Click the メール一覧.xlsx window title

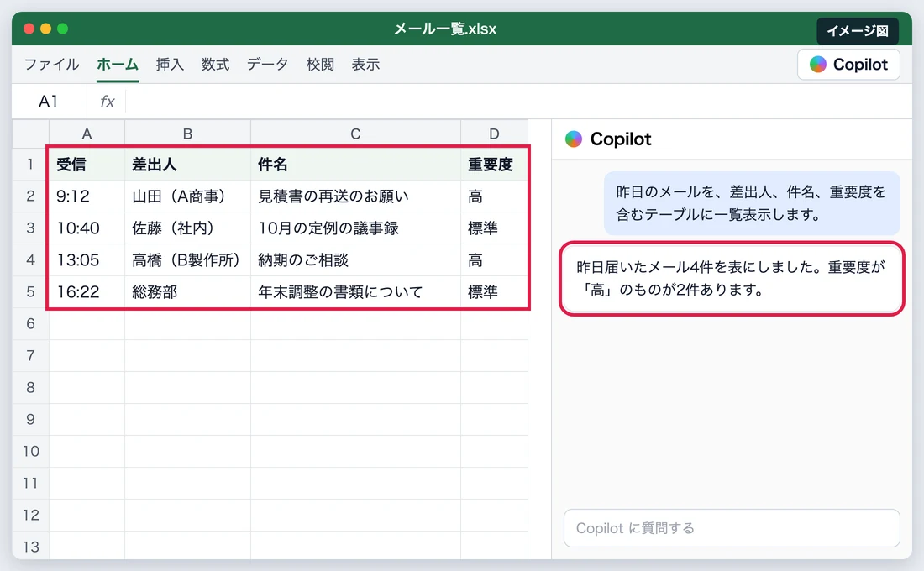(x=445, y=29)
